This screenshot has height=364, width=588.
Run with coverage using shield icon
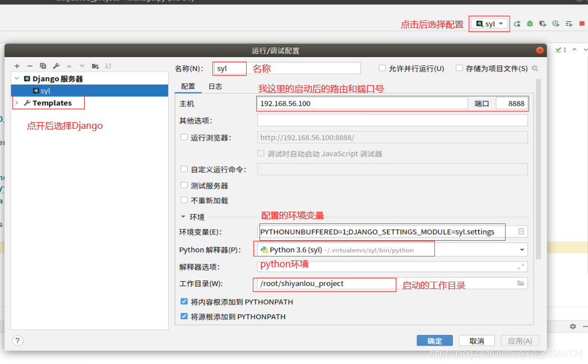pyautogui.click(x=543, y=24)
